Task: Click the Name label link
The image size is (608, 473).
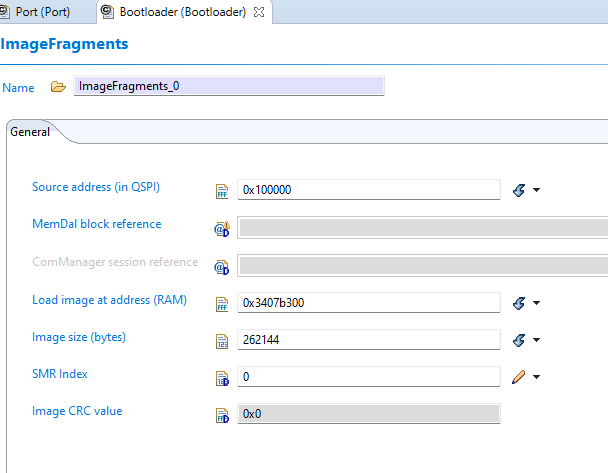Action: (x=18, y=88)
